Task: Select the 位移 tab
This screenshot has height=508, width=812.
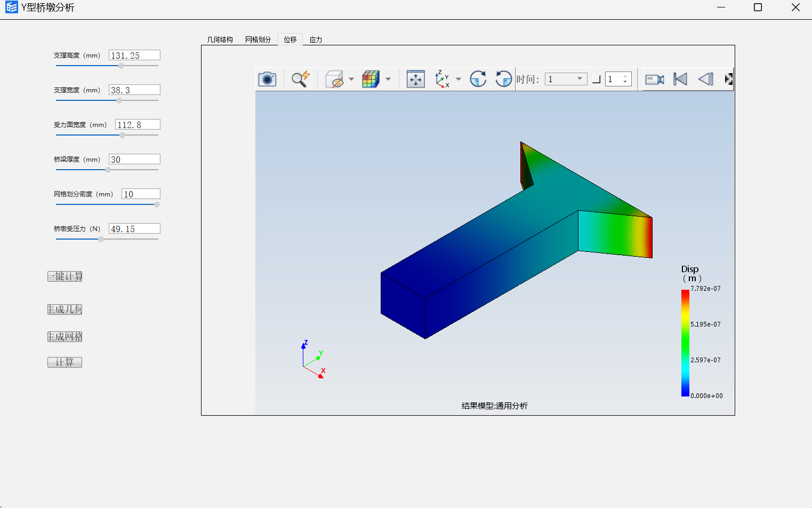Action: 290,39
